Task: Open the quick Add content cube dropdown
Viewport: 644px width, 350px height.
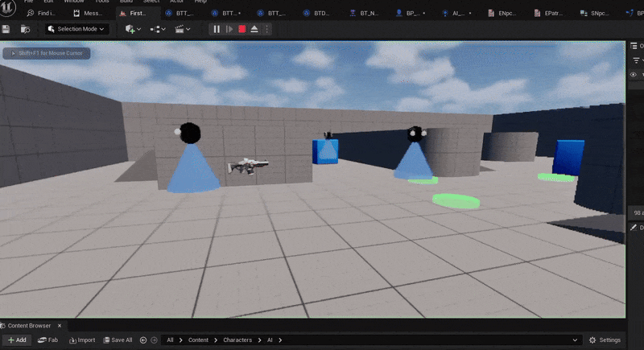Action: click(x=133, y=29)
